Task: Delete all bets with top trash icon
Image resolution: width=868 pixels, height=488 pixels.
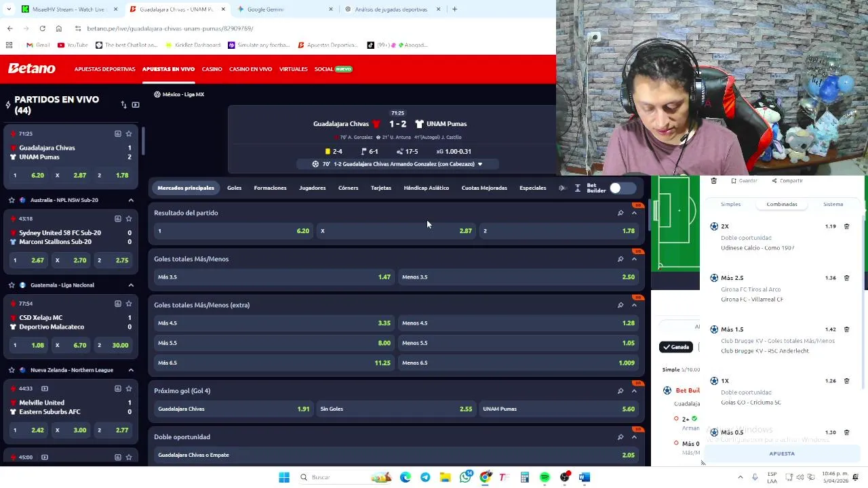Action: point(713,181)
